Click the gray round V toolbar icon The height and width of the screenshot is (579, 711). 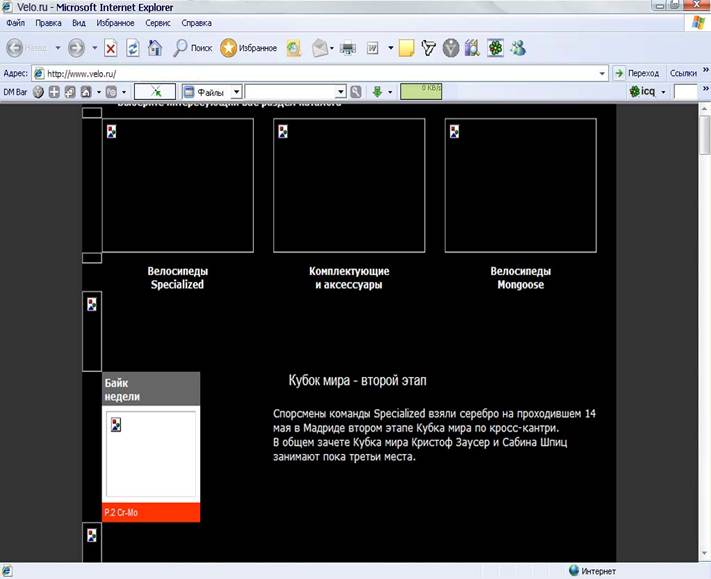[451, 48]
